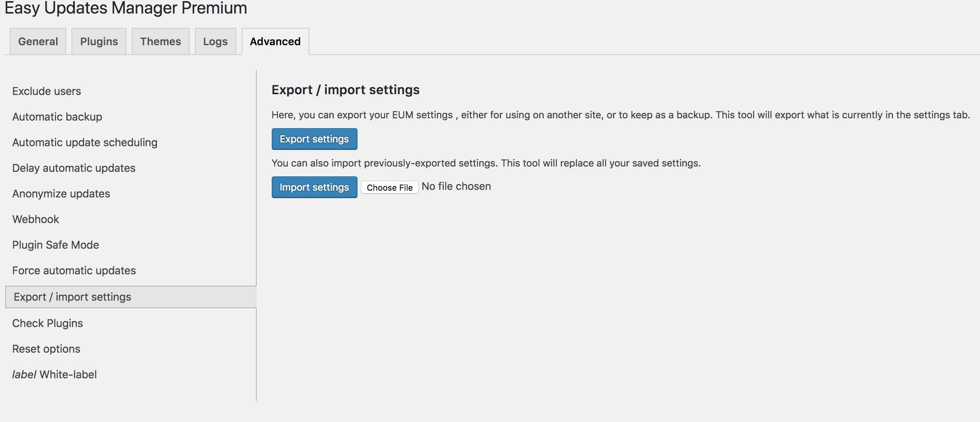Open the Webhook section
The image size is (980, 422).
(x=36, y=219)
